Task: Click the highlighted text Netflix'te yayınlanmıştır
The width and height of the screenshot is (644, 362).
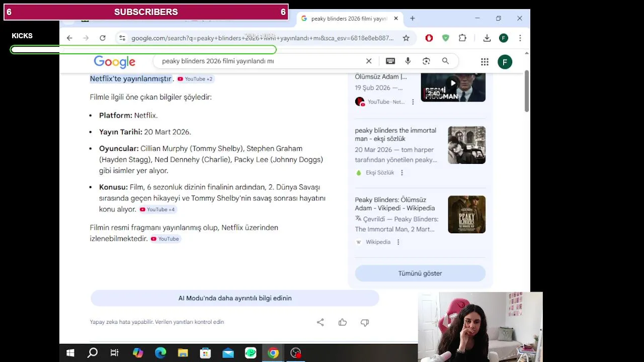Action: click(131, 79)
